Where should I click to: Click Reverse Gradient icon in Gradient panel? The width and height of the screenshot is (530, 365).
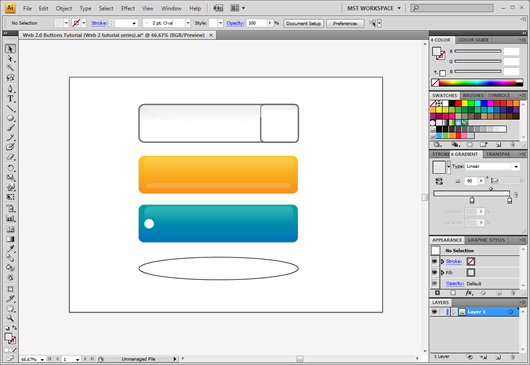[x=439, y=181]
